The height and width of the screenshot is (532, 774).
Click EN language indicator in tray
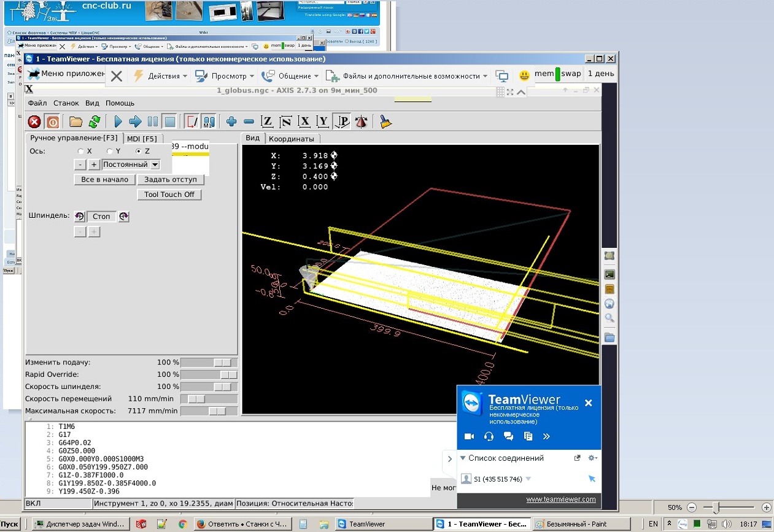653,524
